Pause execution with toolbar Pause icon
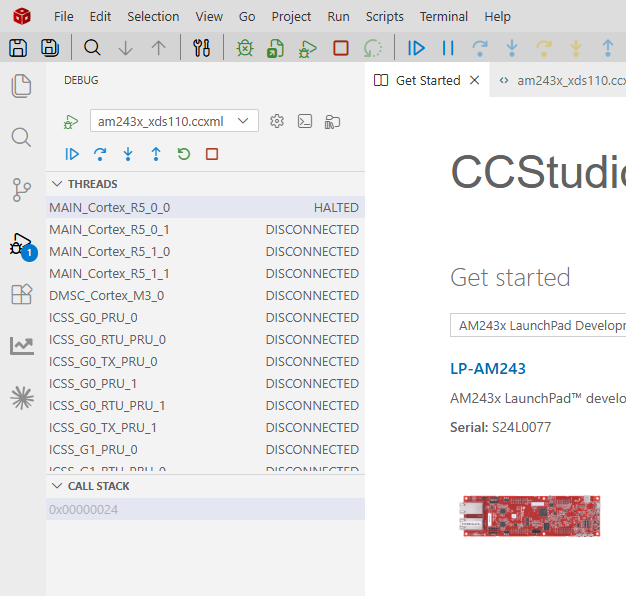Screen dimensions: 626x596 pos(448,48)
